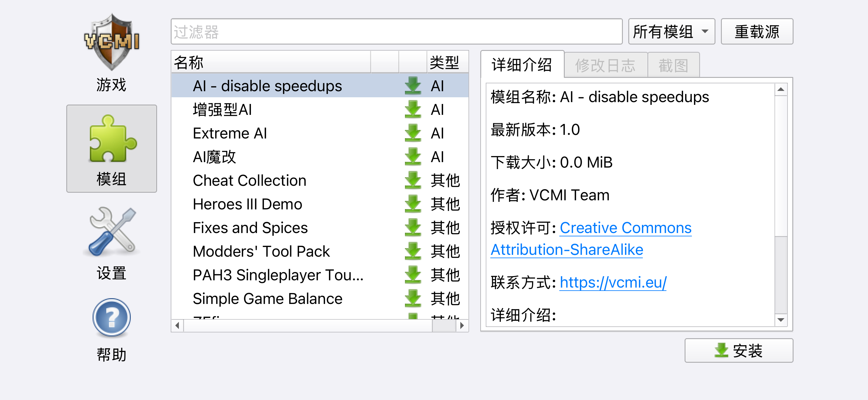868x400 pixels.
Task: Switch to the 修改日志 tab
Action: (605, 65)
